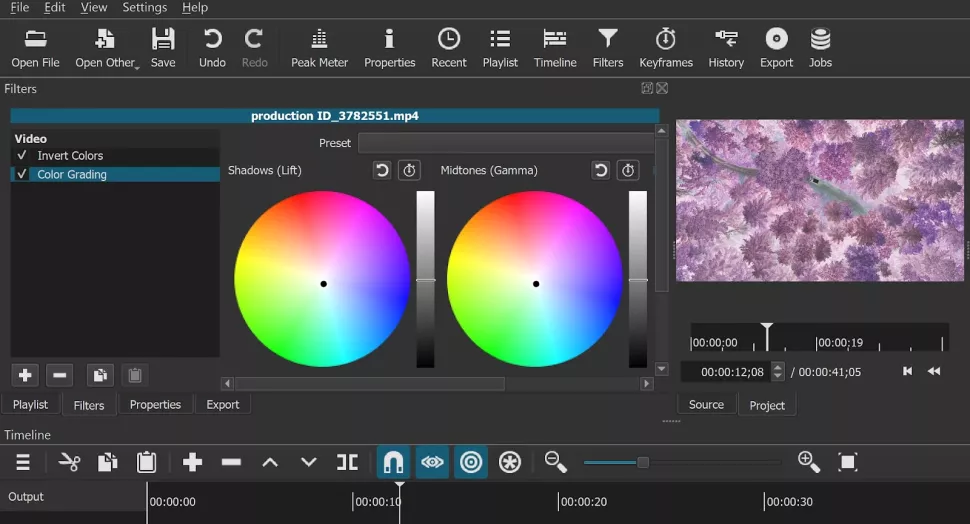Open the Export panel from toolbar

tap(776, 47)
